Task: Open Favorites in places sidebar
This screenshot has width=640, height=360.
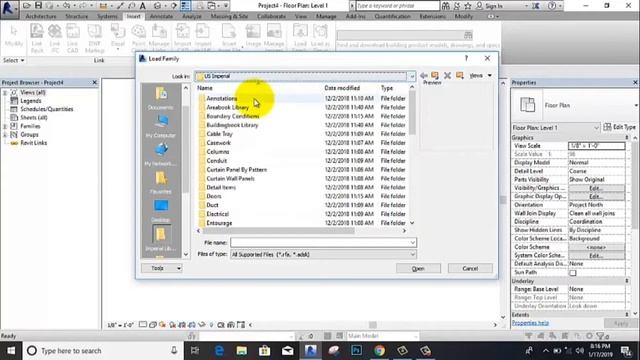Action: [161, 182]
